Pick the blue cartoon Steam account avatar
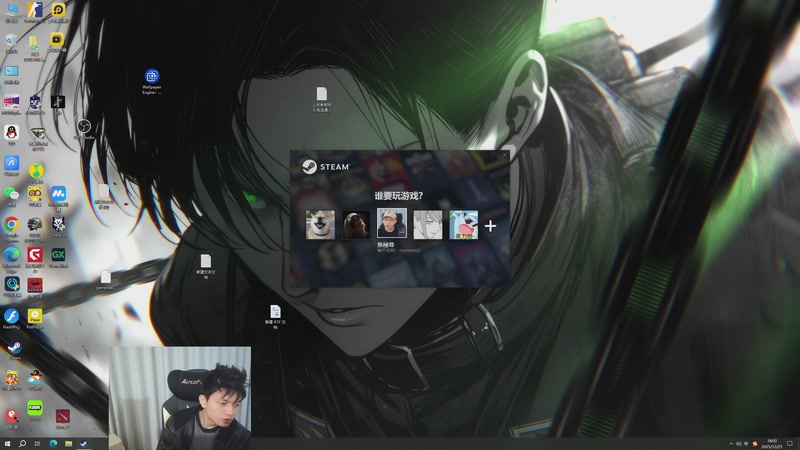Viewport: 800px width, 450px height. [x=463, y=224]
